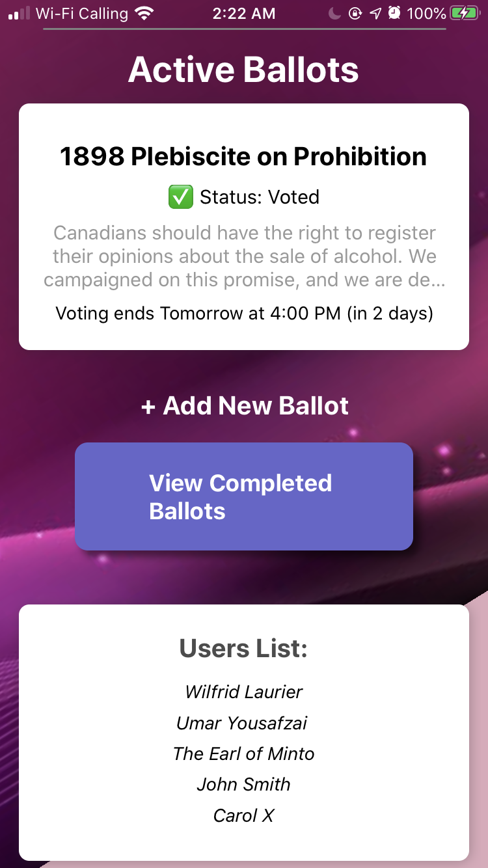Image resolution: width=488 pixels, height=868 pixels.
Task: Select user Carol X
Action: click(x=243, y=815)
